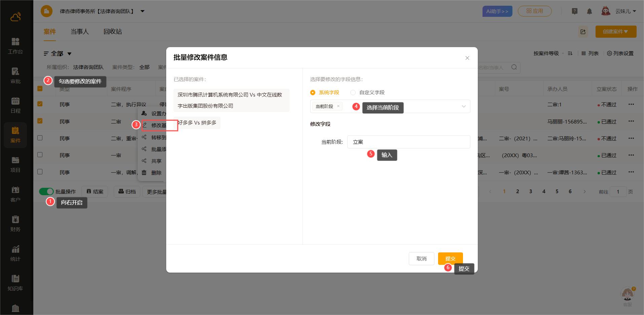Go to 日程 calendar in sidebar
Screen dimensions: 644x315
[15, 105]
